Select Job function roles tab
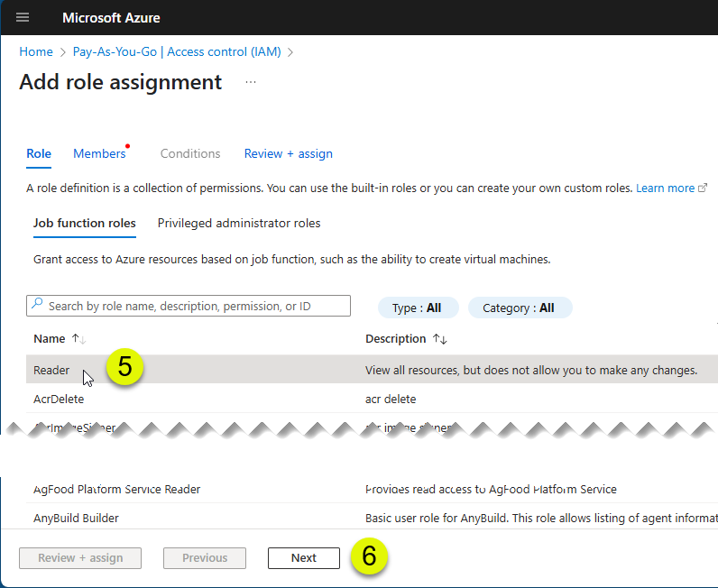Image resolution: width=718 pixels, height=588 pixels. pyautogui.click(x=85, y=223)
